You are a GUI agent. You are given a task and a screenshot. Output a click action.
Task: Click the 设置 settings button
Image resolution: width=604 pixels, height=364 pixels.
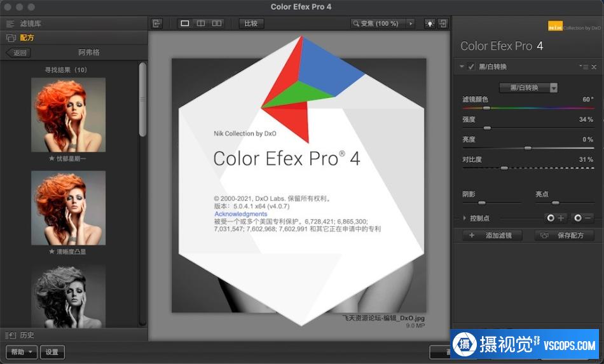coord(52,352)
